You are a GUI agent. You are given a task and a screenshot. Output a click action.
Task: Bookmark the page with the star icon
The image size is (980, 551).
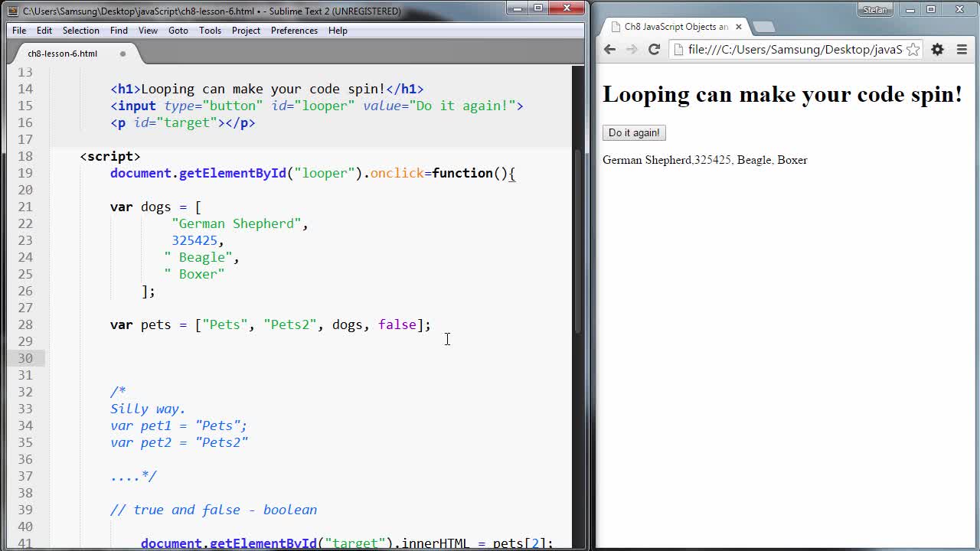913,49
